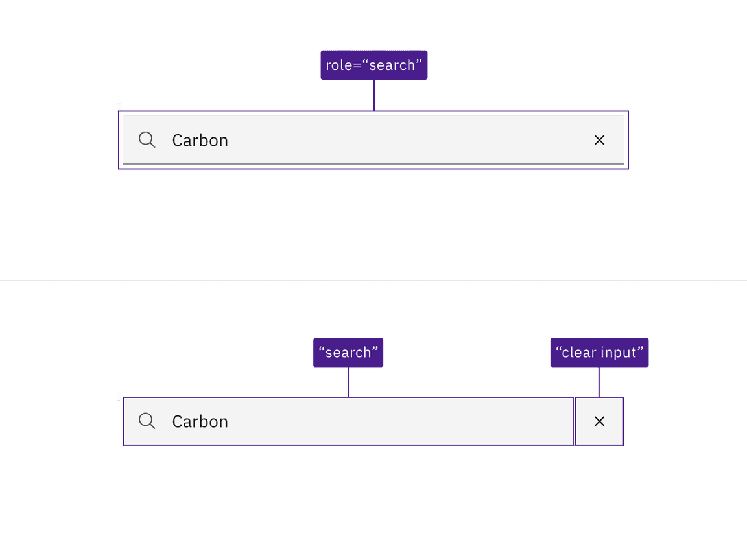This screenshot has height=560, width=747.
Task: Click the white square handle above the top search bar
Action: coord(119,106)
